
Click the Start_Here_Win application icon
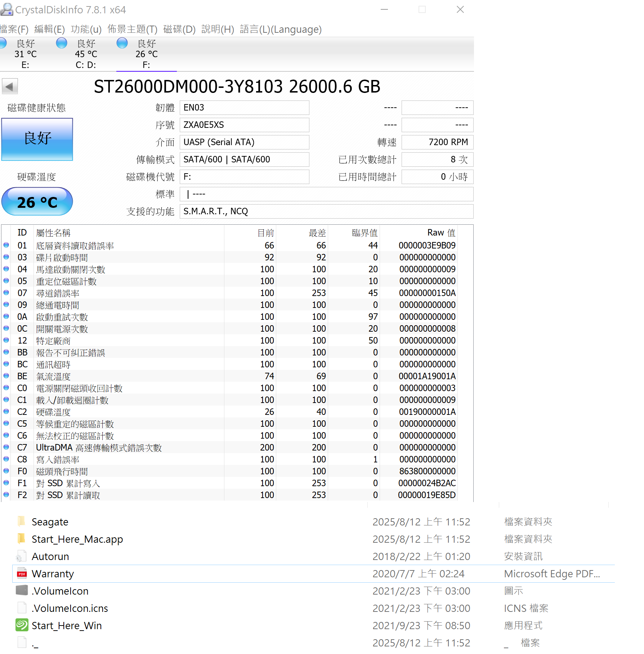click(22, 626)
